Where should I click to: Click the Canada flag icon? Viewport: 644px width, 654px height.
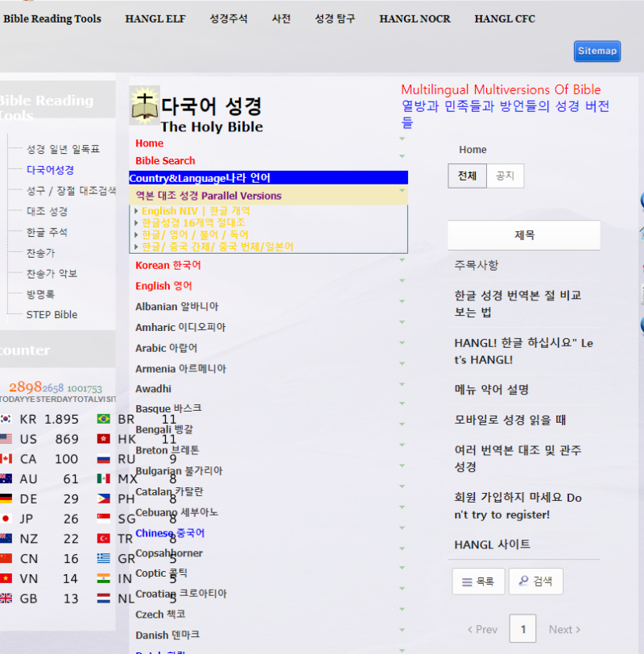pyautogui.click(x=6, y=459)
